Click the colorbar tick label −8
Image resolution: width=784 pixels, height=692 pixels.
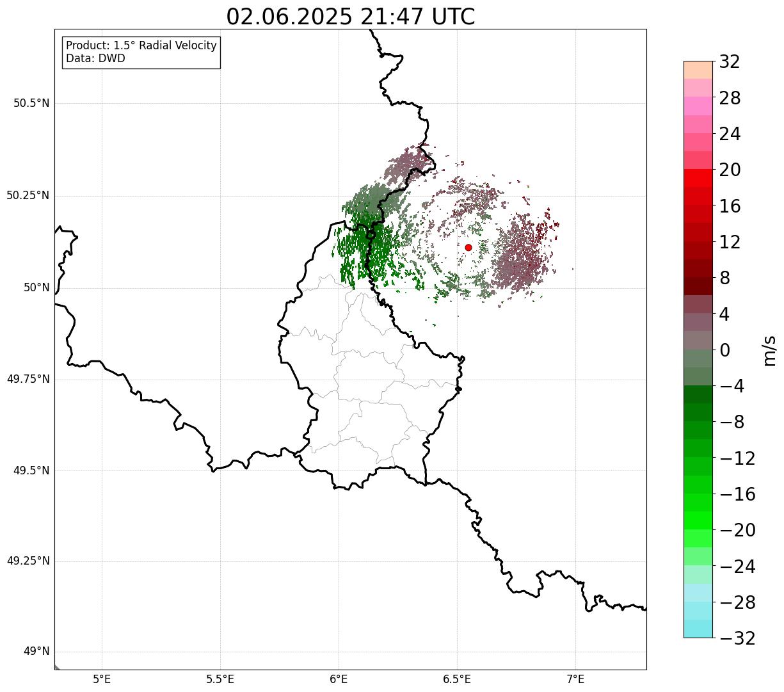pyautogui.click(x=732, y=422)
